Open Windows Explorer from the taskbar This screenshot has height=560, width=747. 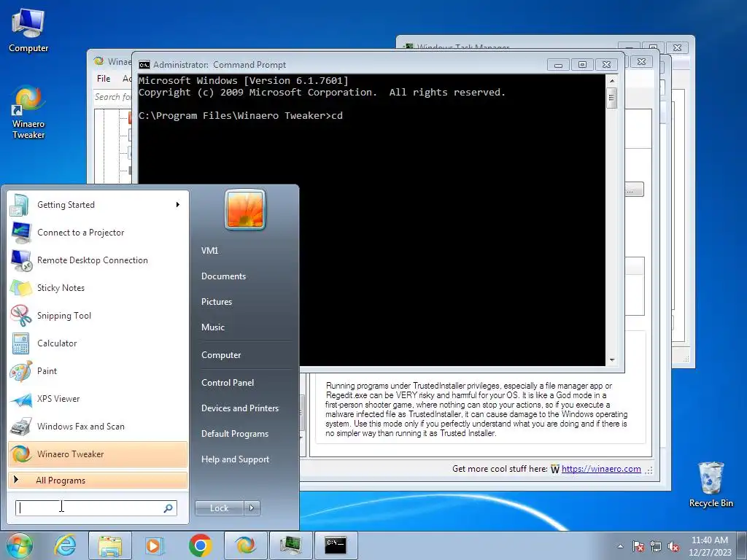click(110, 545)
